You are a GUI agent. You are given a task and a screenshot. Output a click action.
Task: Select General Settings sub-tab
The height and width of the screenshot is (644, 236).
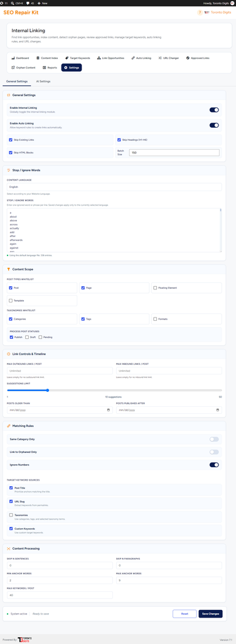coord(17,81)
